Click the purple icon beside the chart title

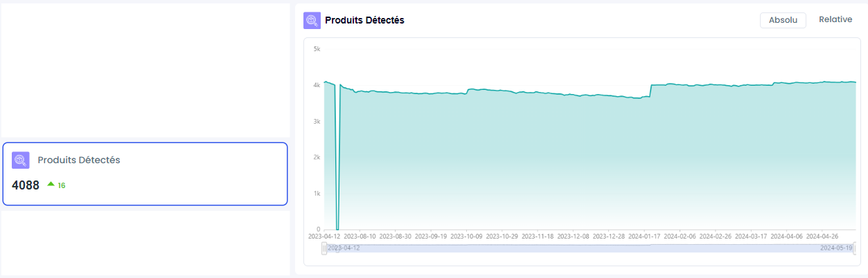[x=312, y=21]
